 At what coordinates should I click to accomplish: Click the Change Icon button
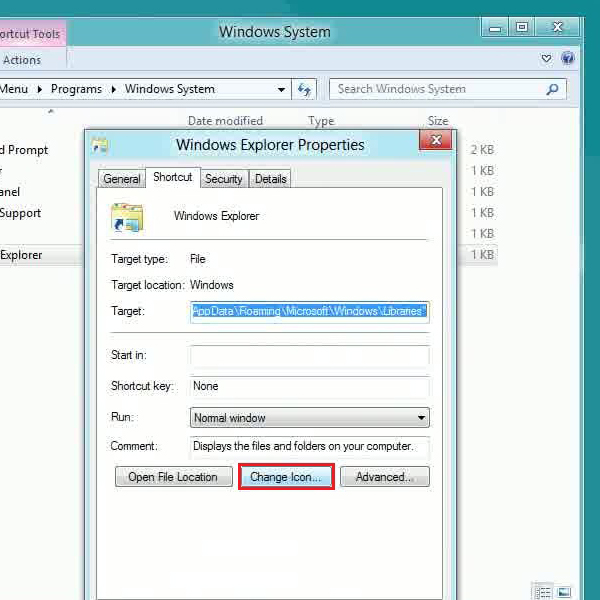pyautogui.click(x=286, y=477)
